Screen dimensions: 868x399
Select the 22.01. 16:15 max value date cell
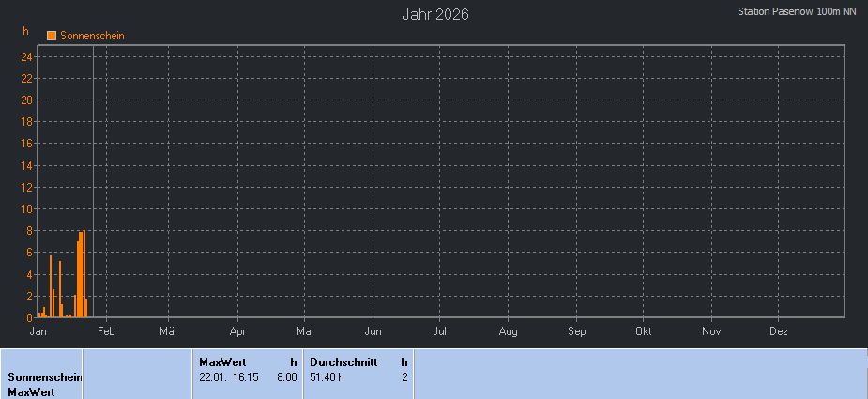(x=230, y=376)
